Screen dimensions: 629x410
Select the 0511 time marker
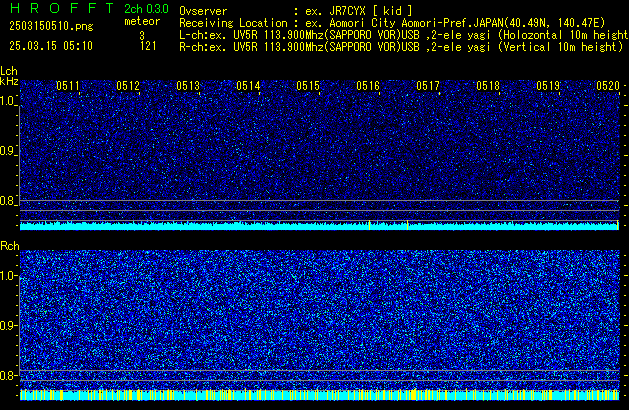[x=68, y=86]
